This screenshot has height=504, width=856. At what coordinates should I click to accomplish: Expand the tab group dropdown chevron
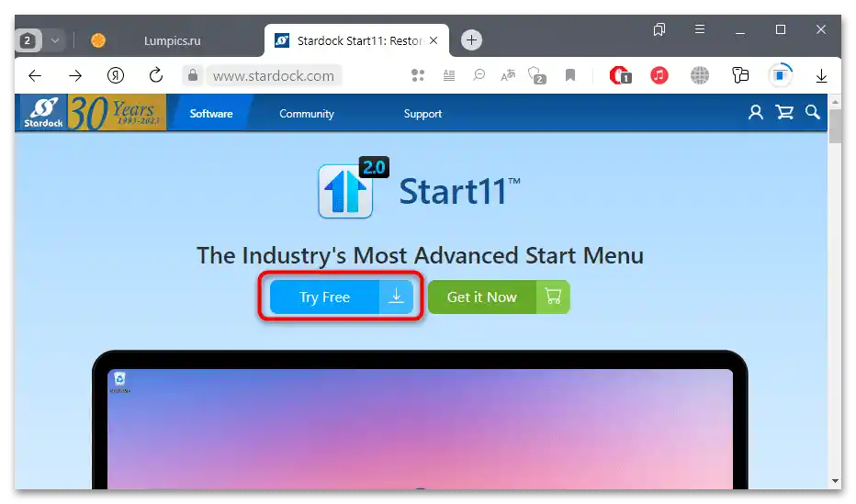point(55,40)
